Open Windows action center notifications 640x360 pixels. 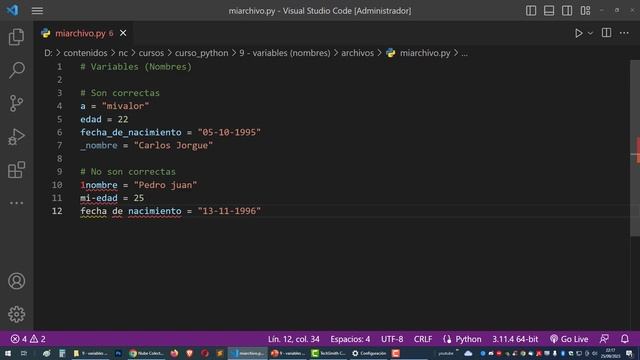point(629,353)
